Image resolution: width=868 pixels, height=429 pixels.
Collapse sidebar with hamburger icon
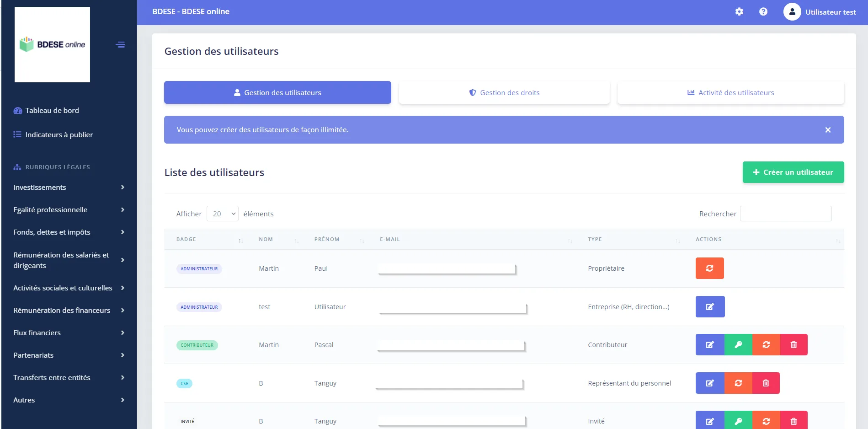click(x=120, y=45)
